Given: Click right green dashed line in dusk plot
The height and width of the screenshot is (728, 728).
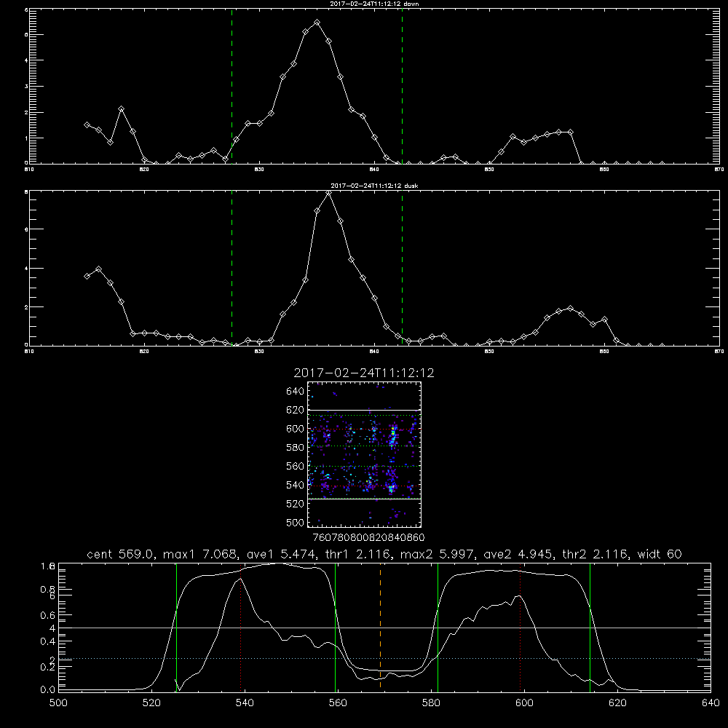Looking at the screenshot, I should pos(402,268).
